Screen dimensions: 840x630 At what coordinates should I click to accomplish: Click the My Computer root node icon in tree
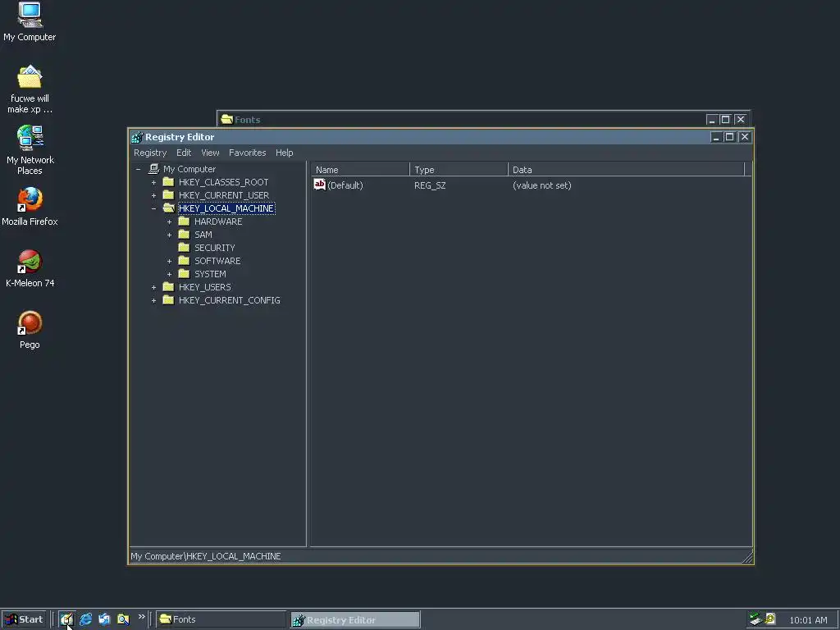[x=153, y=169]
